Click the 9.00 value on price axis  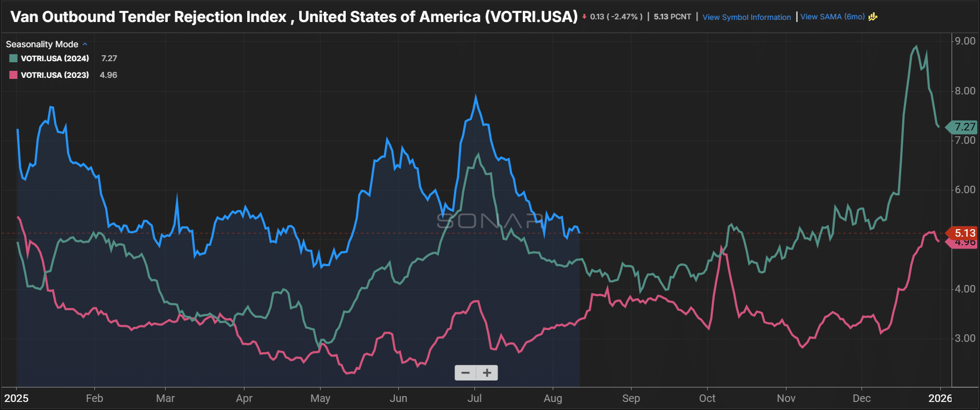[x=965, y=41]
